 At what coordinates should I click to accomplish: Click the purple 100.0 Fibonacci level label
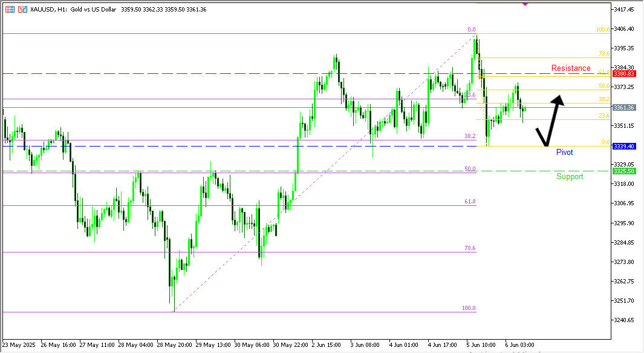click(x=469, y=308)
